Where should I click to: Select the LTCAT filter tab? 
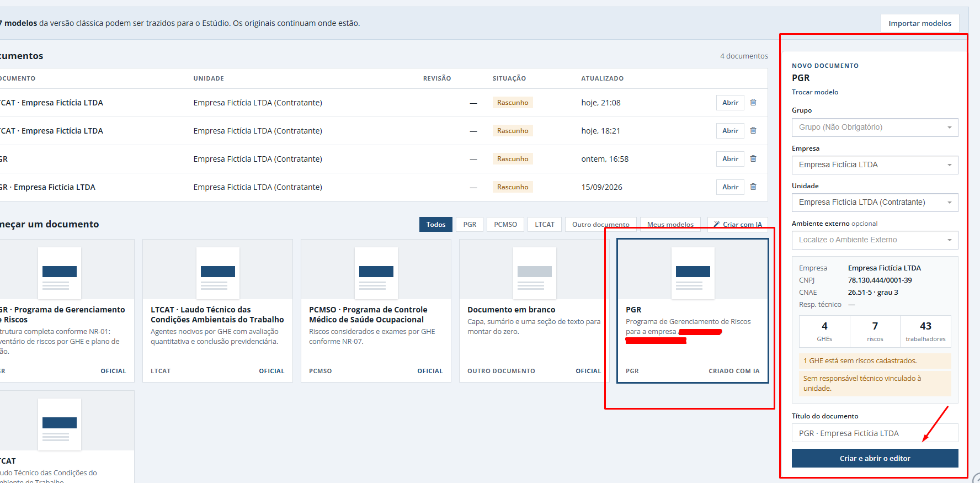(545, 224)
